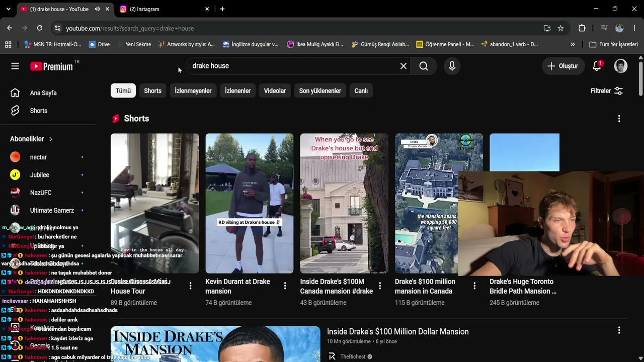
Task: Show more bookmarks via overflow chevron
Action: point(573,44)
